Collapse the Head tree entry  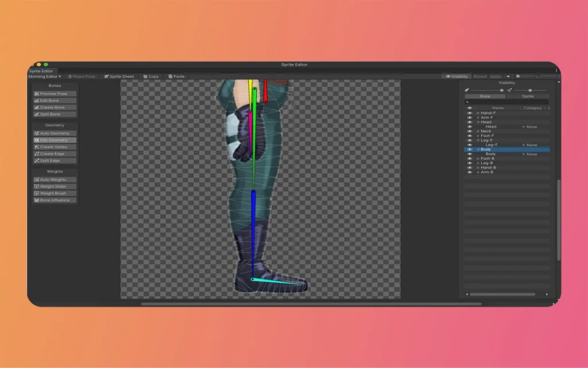(x=478, y=122)
